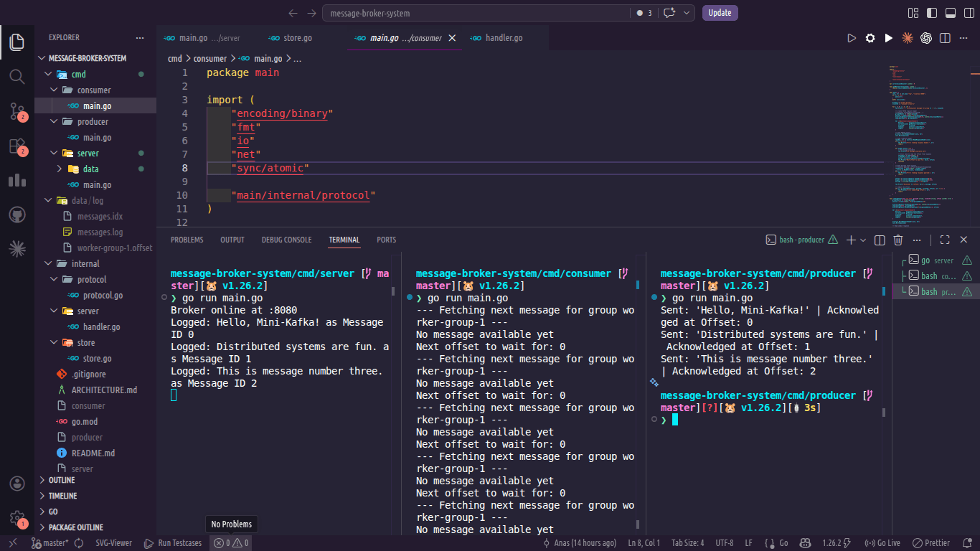This screenshot has height=551, width=980.
Task: Open the DEBUG CONSOLE tab
Action: tap(287, 240)
